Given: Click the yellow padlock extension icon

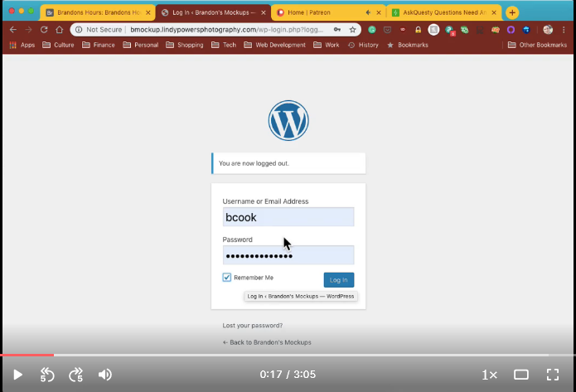Looking at the screenshot, I should pos(418,30).
